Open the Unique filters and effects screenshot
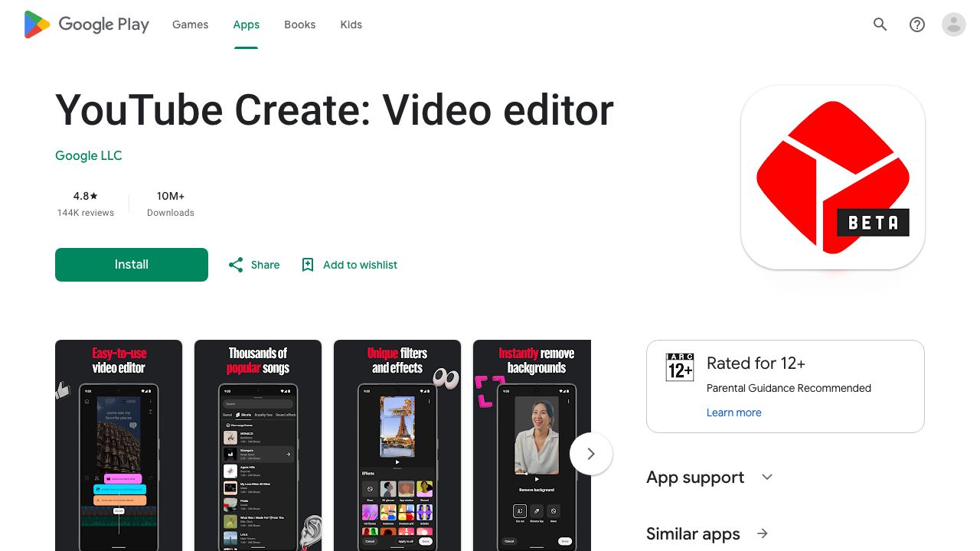 tap(397, 445)
